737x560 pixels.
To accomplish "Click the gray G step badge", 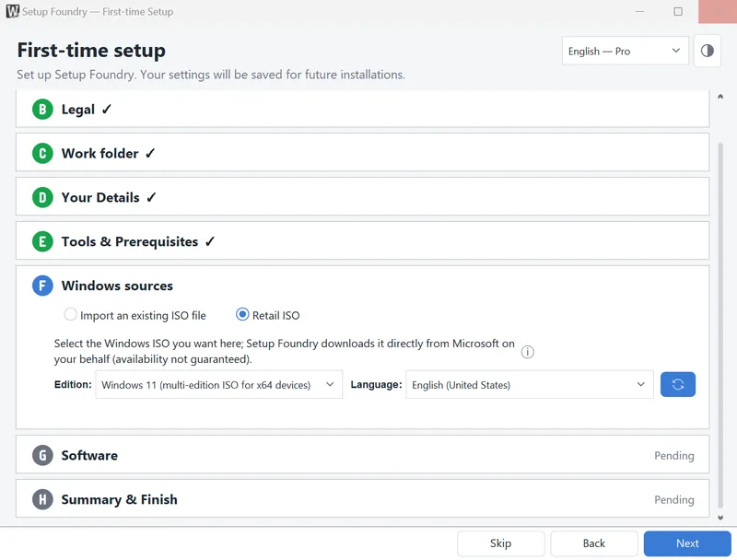I will 42,455.
